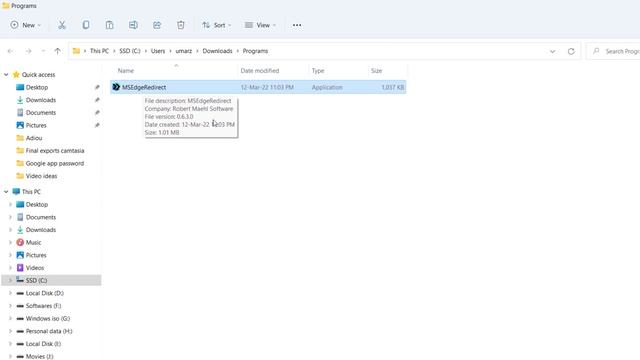
Task: Open the See more three-dots menu
Action: [297, 25]
